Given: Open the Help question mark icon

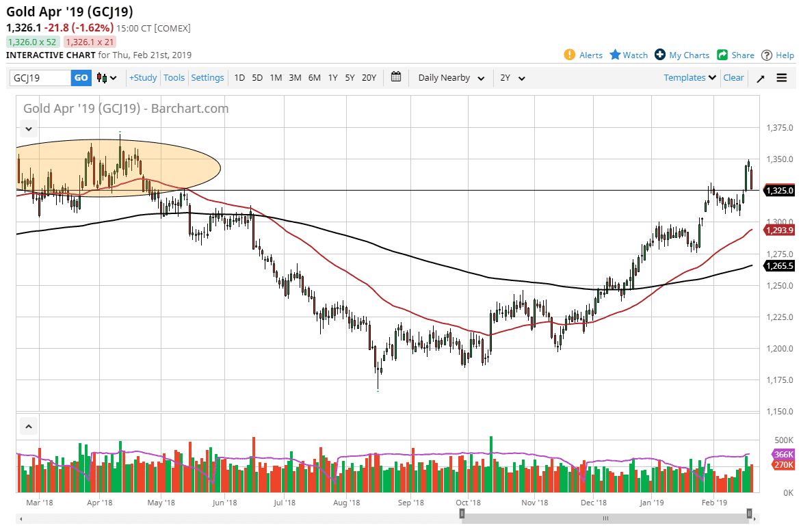Looking at the screenshot, I should (766, 55).
